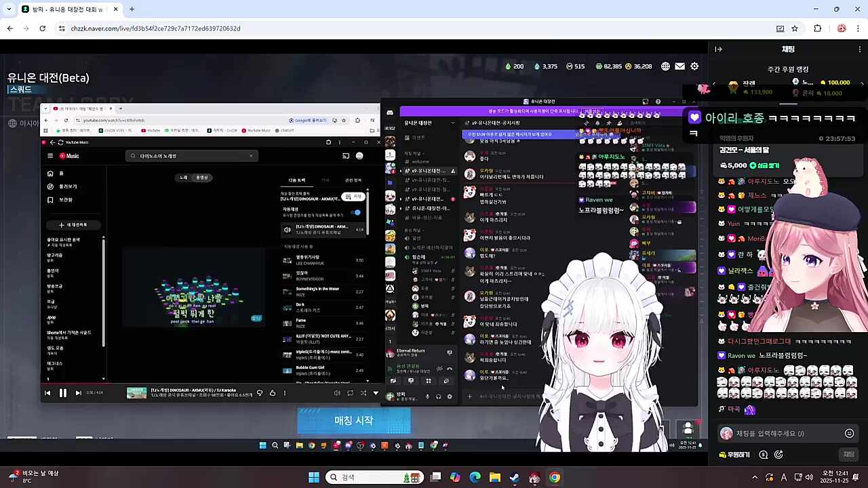
Task: Click the cast icon in YouTube Music
Action: point(346,156)
